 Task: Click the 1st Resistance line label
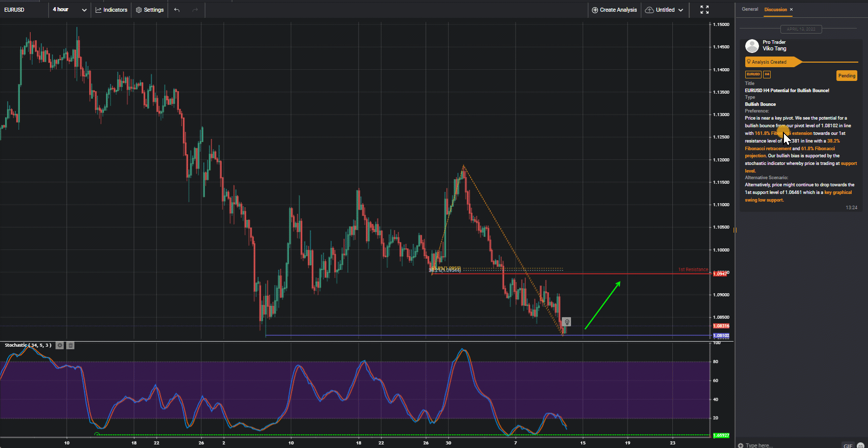(693, 269)
